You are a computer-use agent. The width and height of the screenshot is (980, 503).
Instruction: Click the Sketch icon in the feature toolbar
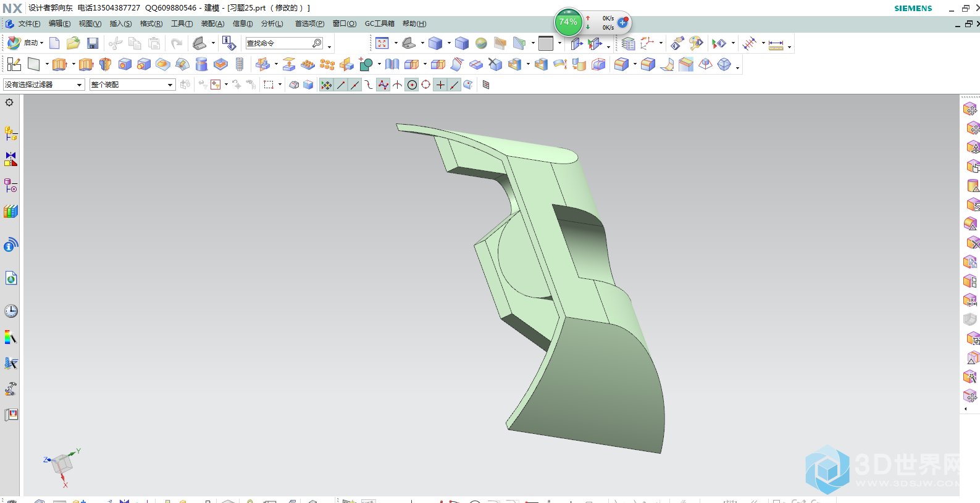pos(14,64)
